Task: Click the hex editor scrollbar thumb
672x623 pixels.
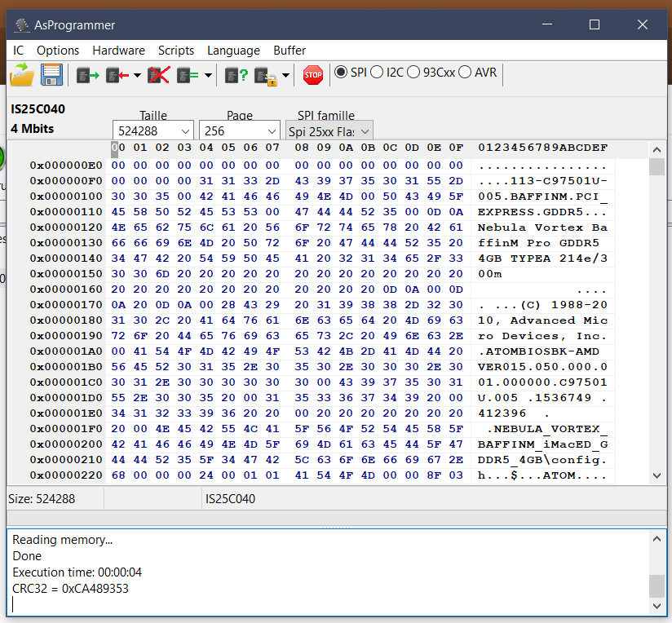Action: [657, 166]
